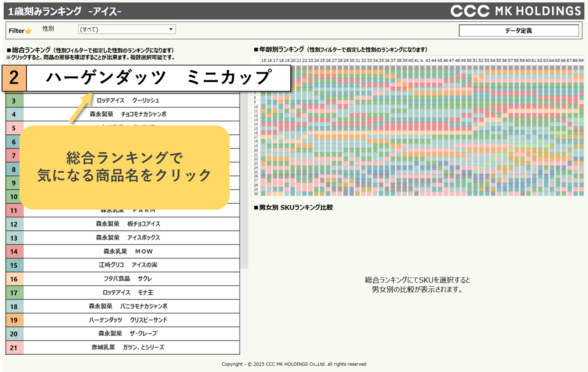Click the rank 16 number cell

(14, 279)
